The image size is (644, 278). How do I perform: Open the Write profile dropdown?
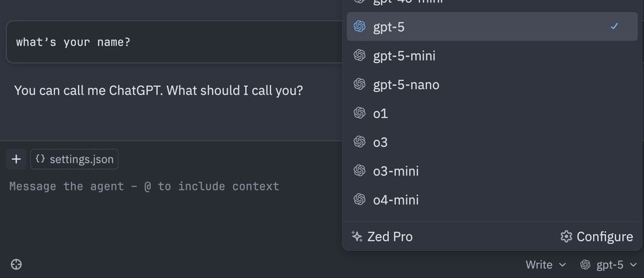pos(545,265)
